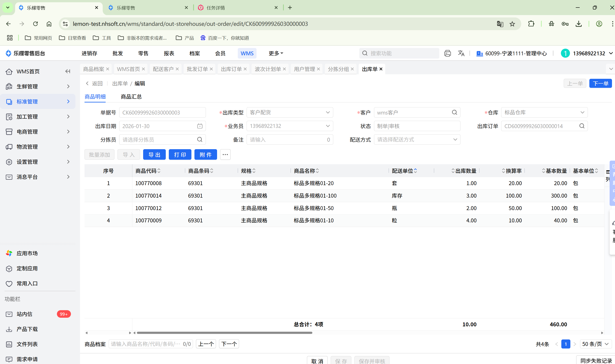Image resolution: width=615 pixels, height=364 pixels.
Task: Click the 导出 button
Action: (x=154, y=155)
